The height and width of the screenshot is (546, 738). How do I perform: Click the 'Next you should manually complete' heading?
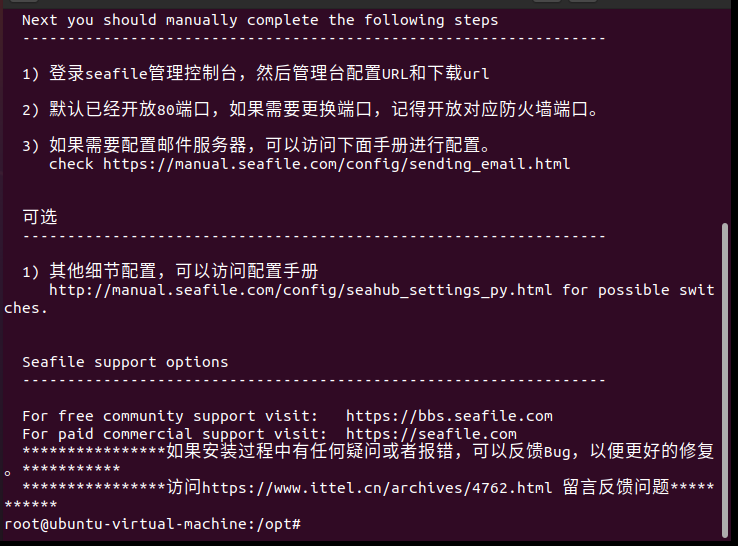tap(260, 20)
